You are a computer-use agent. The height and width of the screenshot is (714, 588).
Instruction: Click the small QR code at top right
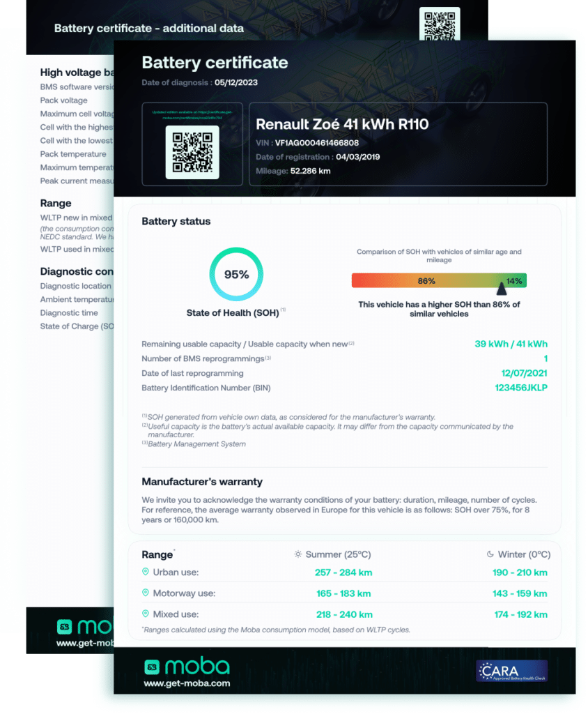[440, 22]
